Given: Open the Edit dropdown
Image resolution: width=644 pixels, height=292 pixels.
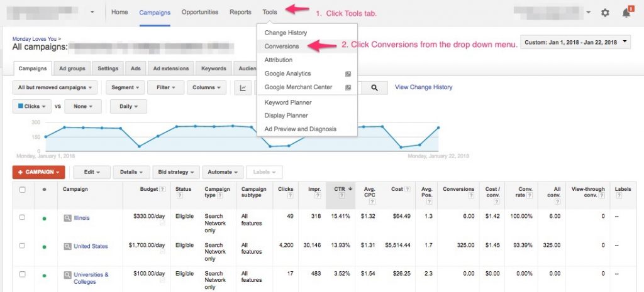Looking at the screenshot, I should [x=92, y=172].
